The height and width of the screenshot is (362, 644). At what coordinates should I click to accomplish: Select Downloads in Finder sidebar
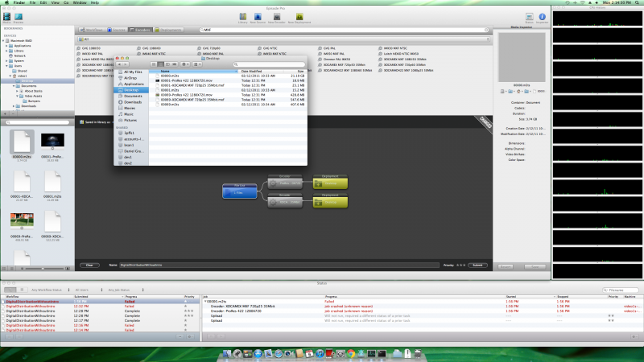point(133,102)
